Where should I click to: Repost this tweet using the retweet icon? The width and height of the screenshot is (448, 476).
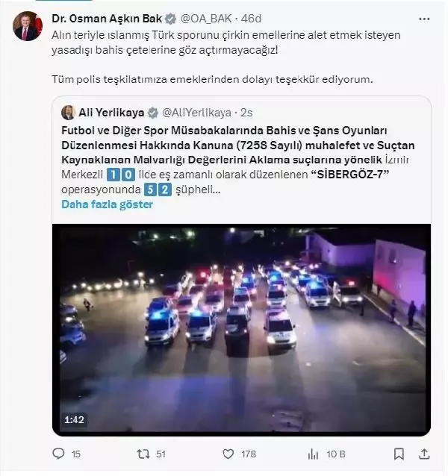coord(142,453)
